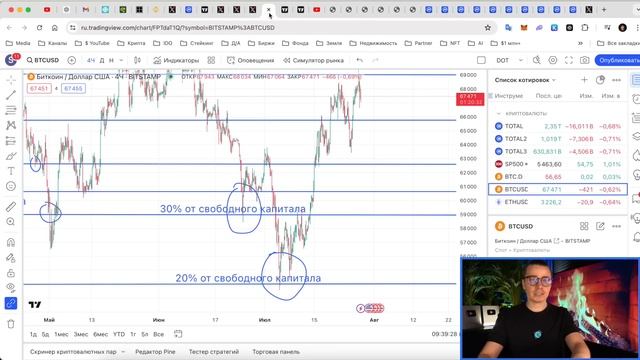Toggle stay in drawing mode
Viewport: 640px width, 360px height.
point(11,258)
